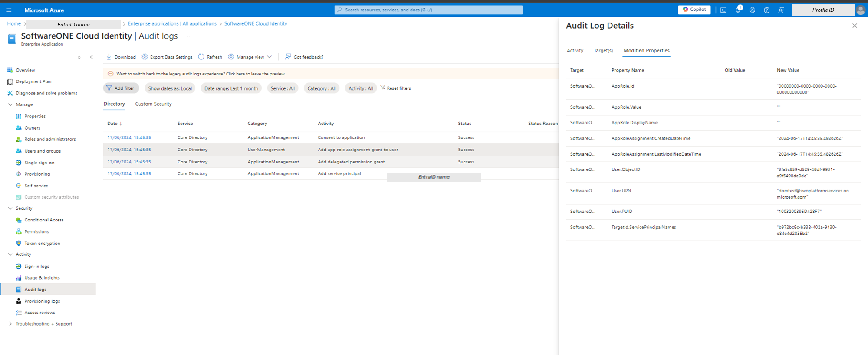Screen dimensions: 868x355
Task: Open the notifications bell icon
Action: [x=738, y=10]
